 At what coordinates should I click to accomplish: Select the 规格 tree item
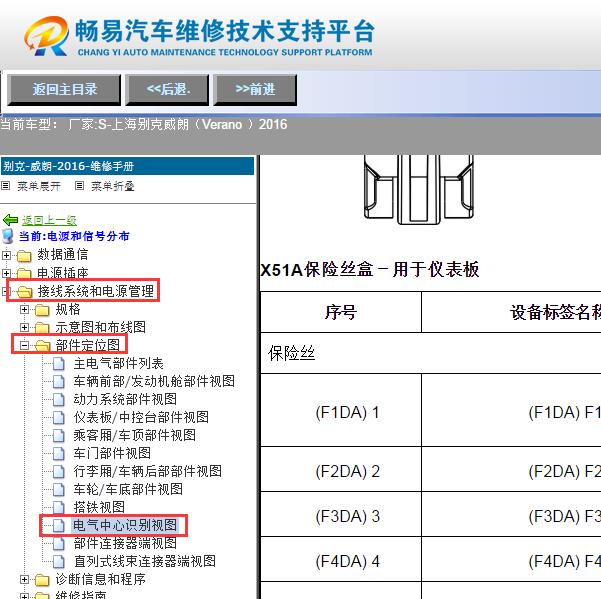pos(68,309)
